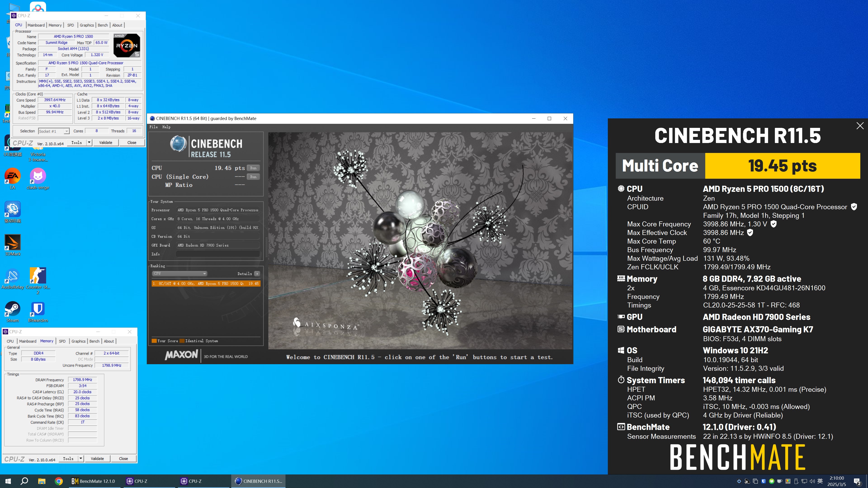Image resolution: width=868 pixels, height=488 pixels.
Task: Click the Safely Remove Hardware USB tray icon
Action: tap(796, 481)
